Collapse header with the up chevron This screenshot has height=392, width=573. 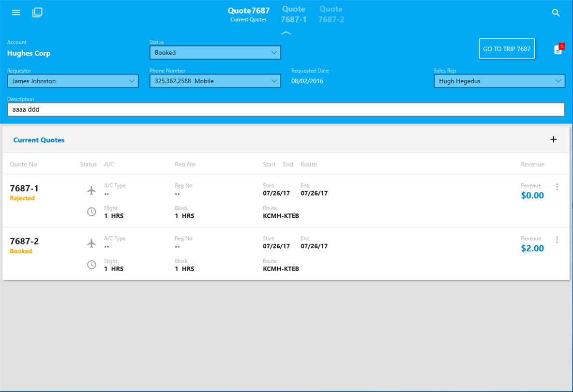286,33
